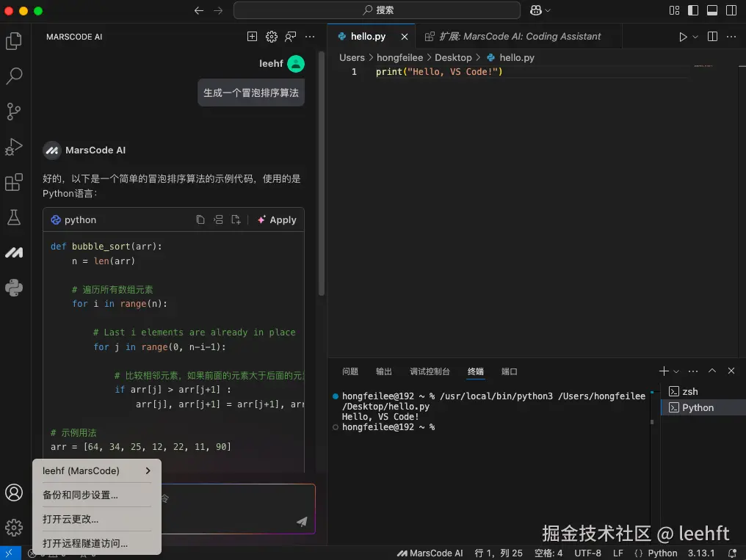
Task: Open MarsCode AI panel settings gear
Action: tap(271, 36)
